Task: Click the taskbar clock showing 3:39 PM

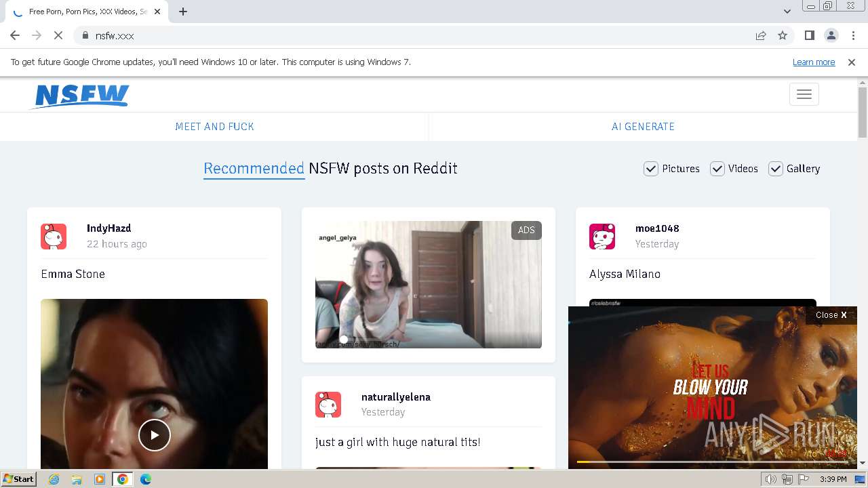Action: click(x=833, y=479)
